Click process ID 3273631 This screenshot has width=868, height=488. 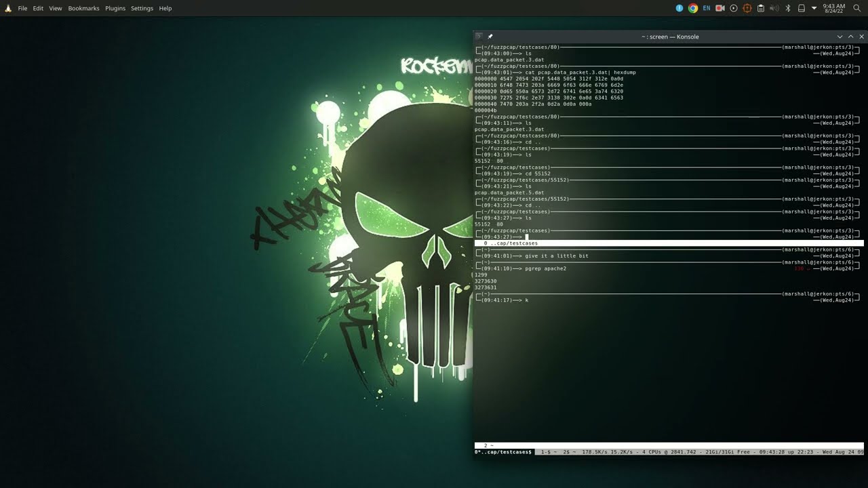click(486, 287)
